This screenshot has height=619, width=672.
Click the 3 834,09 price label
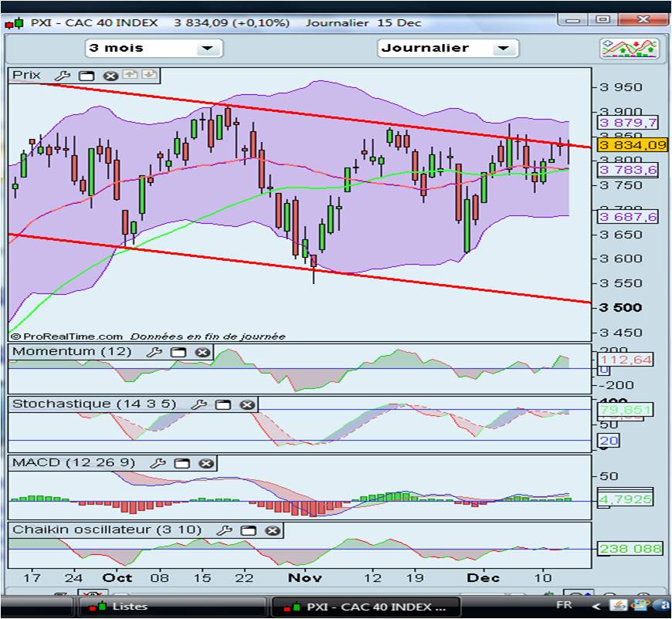(633, 145)
